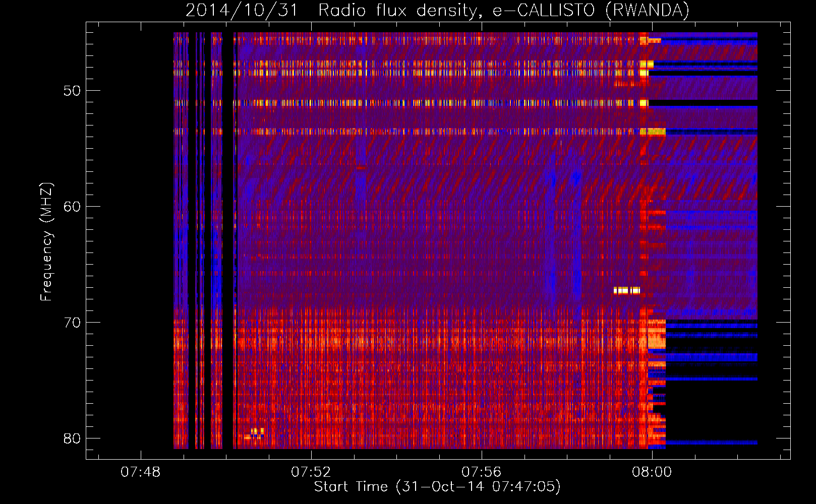Click the '60' frequency tick label
Image resolution: width=816 pixels, height=504 pixels.
[72, 207]
